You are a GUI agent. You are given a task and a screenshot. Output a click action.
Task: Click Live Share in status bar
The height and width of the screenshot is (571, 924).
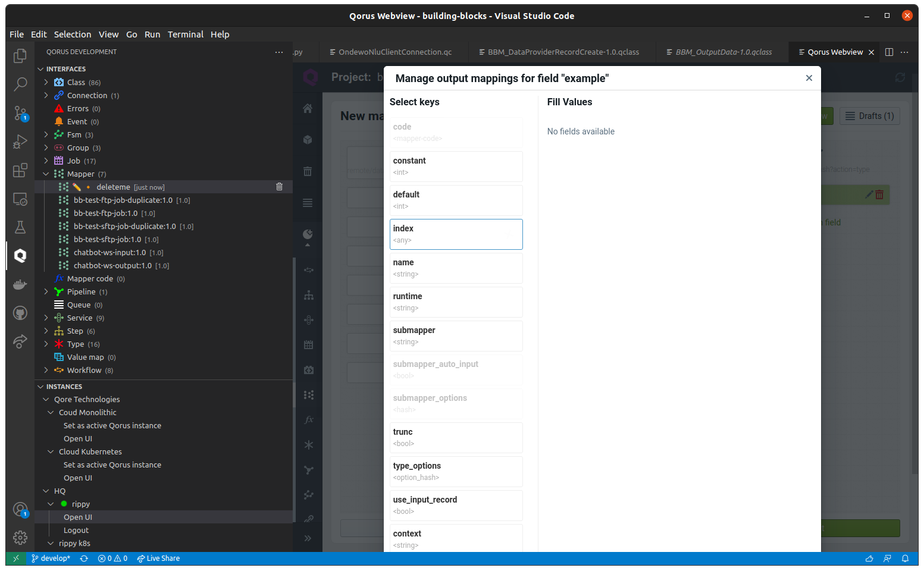pos(158,559)
